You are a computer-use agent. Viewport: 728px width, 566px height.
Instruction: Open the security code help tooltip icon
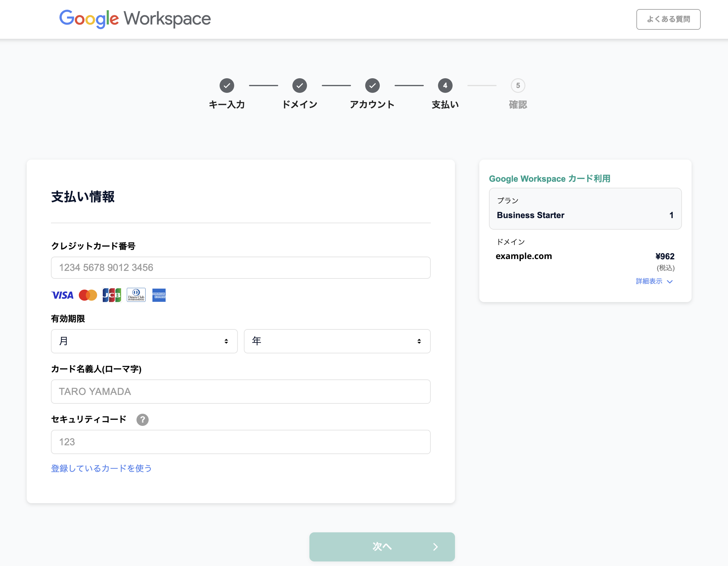tap(143, 420)
